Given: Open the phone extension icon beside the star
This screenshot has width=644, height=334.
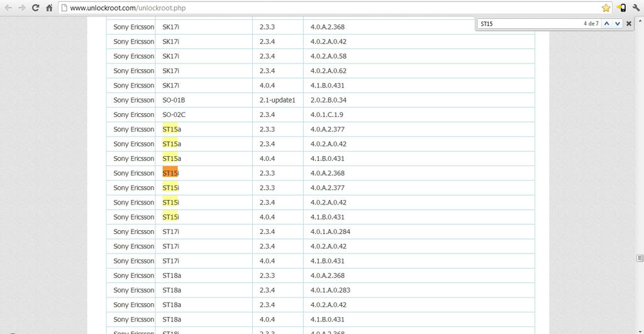Looking at the screenshot, I should [621, 8].
